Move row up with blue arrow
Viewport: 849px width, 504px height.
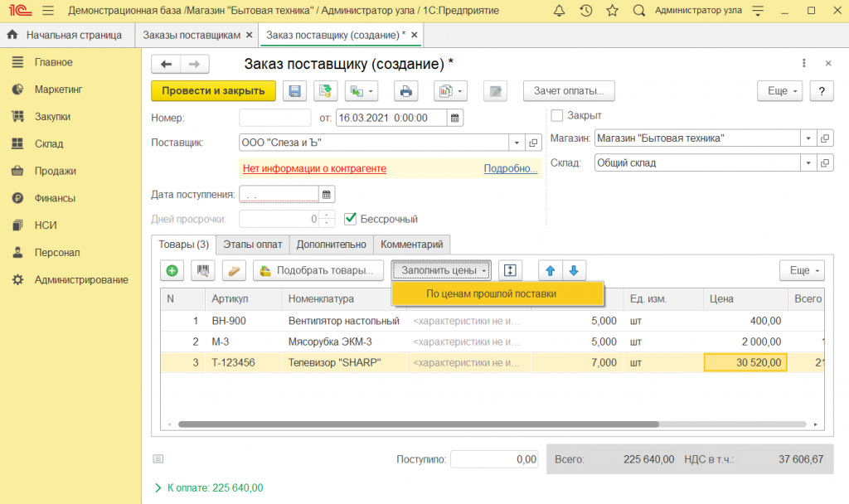(550, 270)
